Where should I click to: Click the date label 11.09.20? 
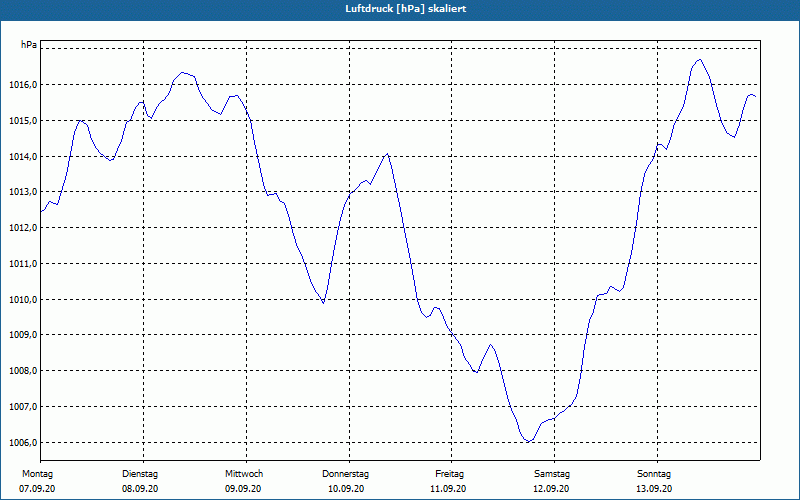tap(448, 489)
